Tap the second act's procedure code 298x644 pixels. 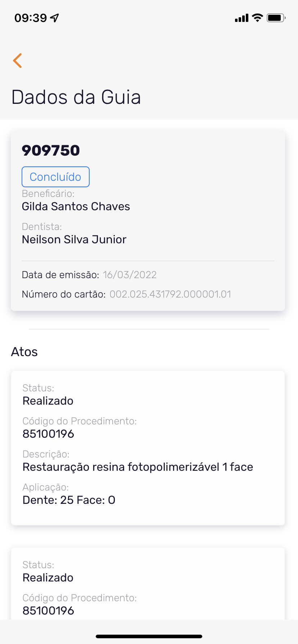point(48,611)
